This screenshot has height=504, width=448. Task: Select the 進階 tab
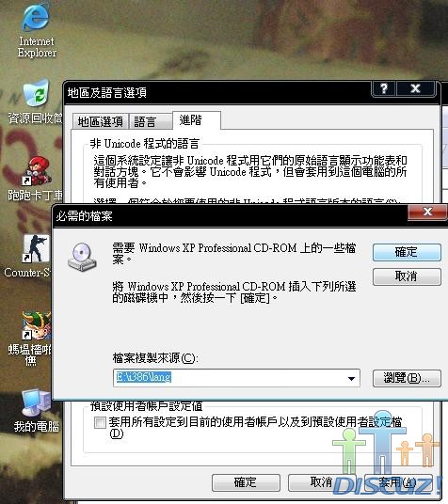[197, 120]
